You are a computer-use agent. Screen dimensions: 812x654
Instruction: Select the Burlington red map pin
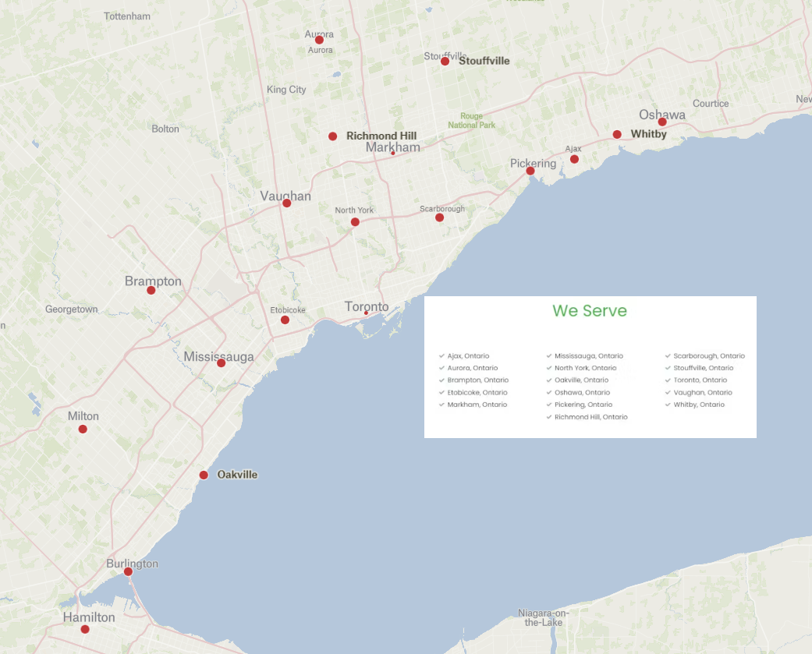[x=128, y=571]
